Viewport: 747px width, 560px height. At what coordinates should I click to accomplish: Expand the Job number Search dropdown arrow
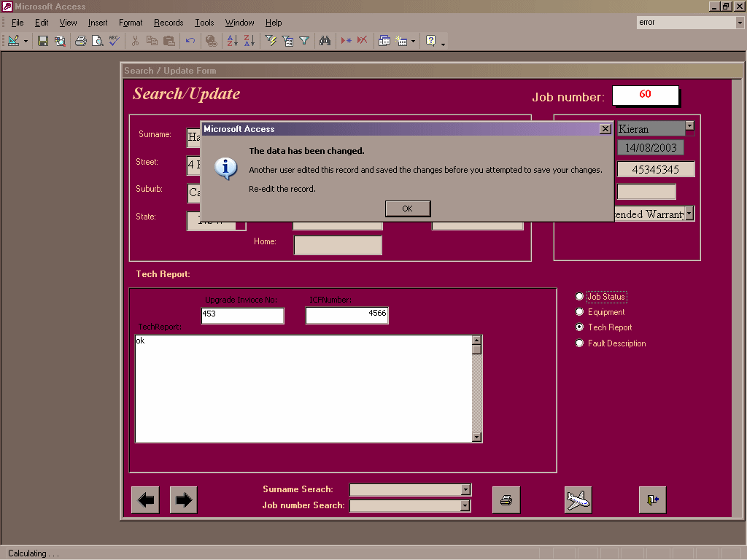(x=466, y=506)
